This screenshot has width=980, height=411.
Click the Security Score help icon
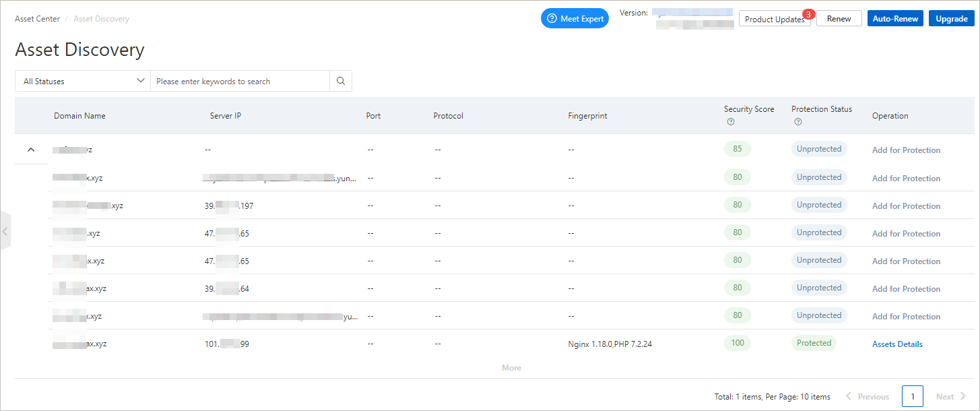pyautogui.click(x=731, y=122)
